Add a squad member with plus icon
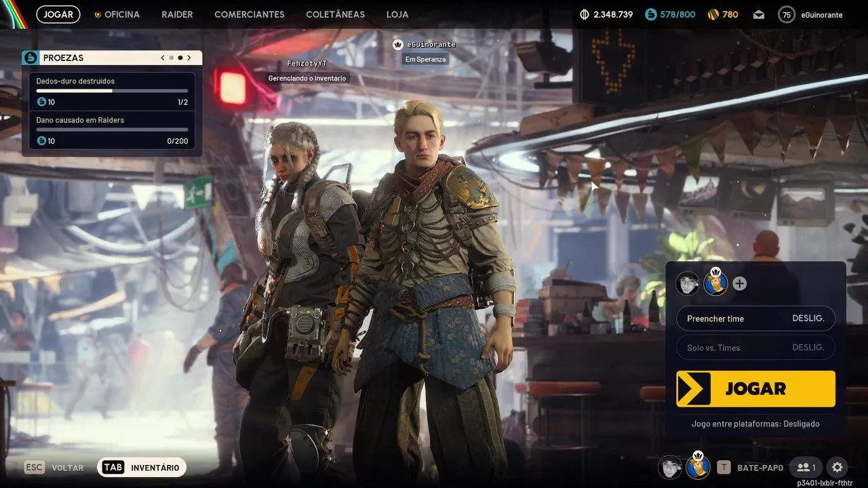The image size is (868, 488). 740,283
